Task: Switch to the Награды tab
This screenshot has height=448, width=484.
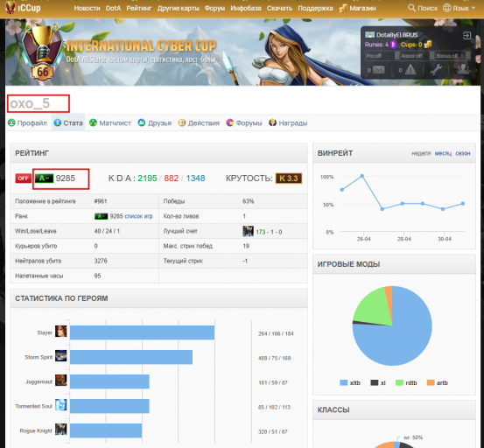Action: tap(288, 123)
